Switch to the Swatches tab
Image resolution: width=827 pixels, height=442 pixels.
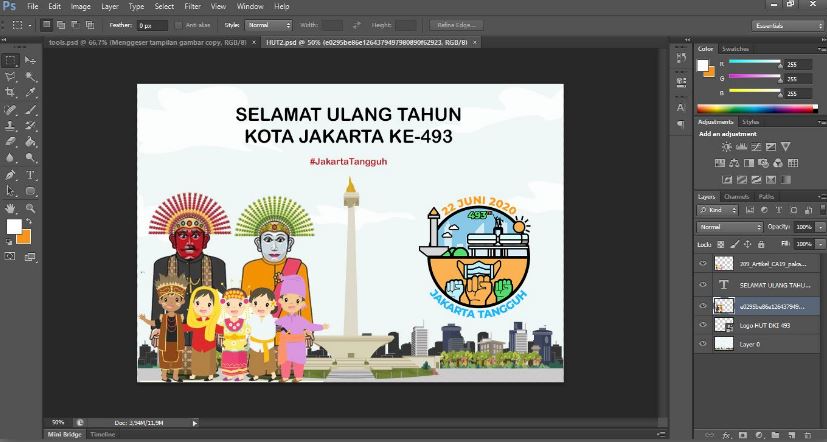(x=735, y=49)
